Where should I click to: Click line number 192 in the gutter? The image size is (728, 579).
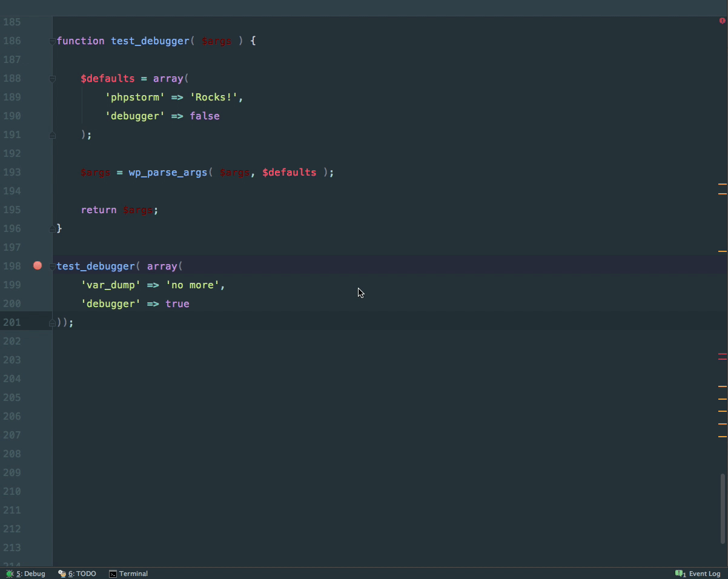(x=12, y=153)
